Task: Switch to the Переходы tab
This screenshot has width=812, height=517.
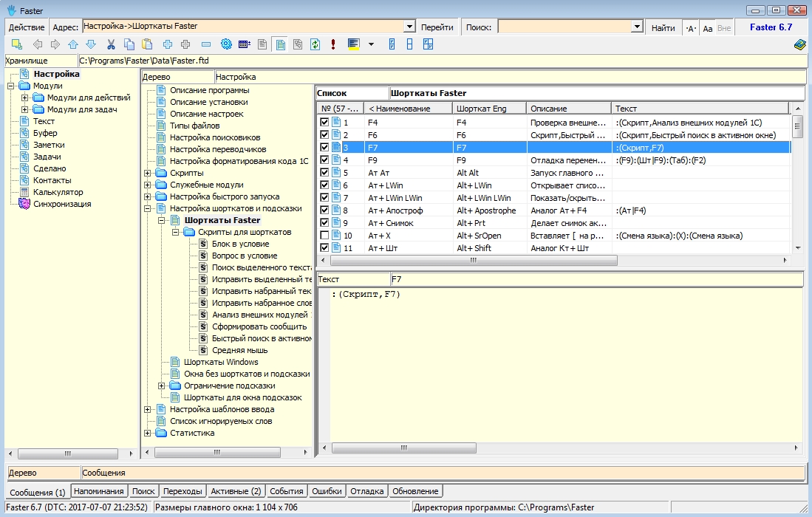Action: pos(182,491)
